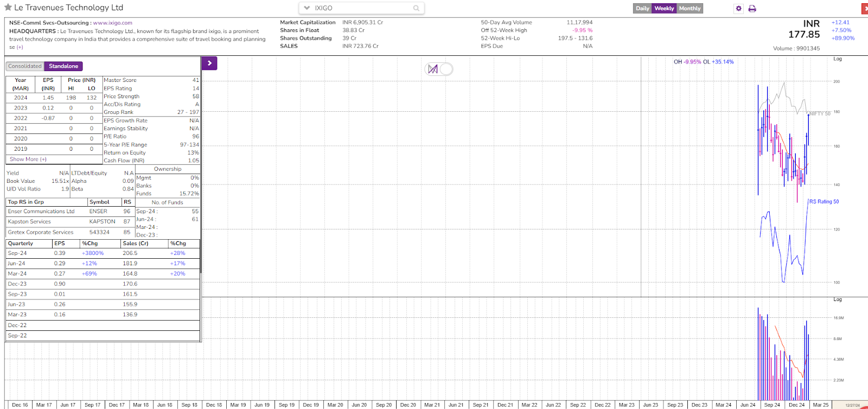Click the Sep-24 EPS %Chg +3800% cell
868x409 pixels.
tap(93, 253)
